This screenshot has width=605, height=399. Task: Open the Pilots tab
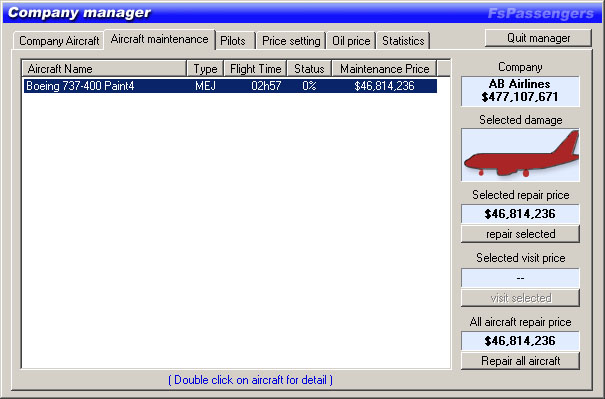[235, 41]
